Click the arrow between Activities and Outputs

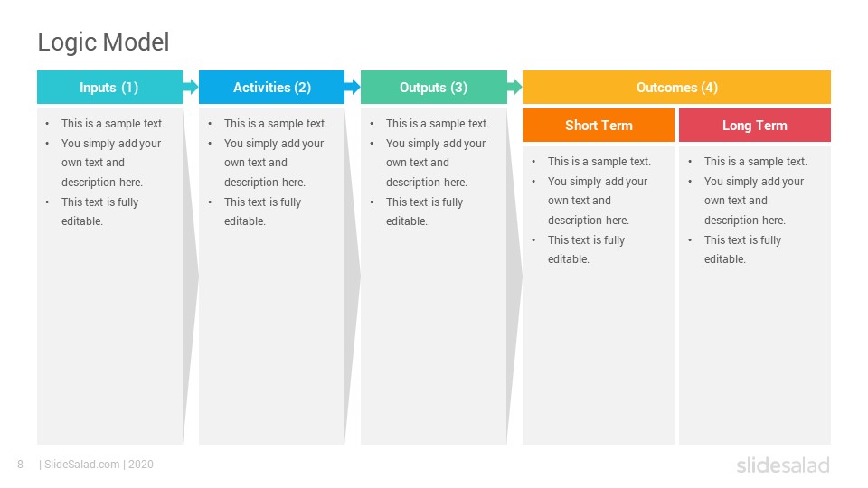coord(353,87)
